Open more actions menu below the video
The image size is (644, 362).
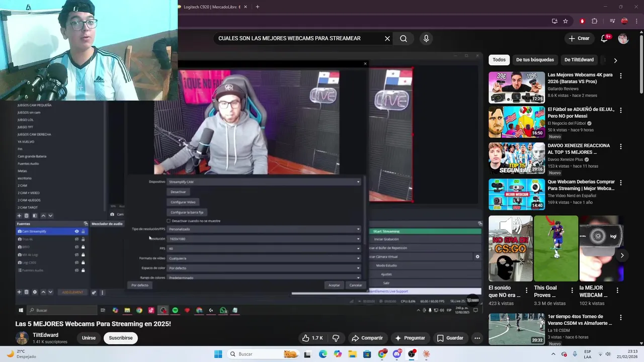[x=477, y=338]
